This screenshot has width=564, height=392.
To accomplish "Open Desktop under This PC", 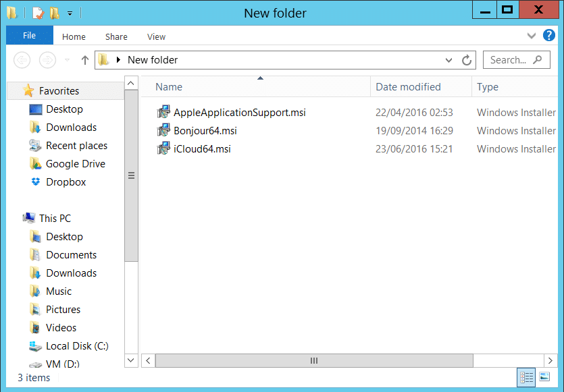I will (x=64, y=237).
